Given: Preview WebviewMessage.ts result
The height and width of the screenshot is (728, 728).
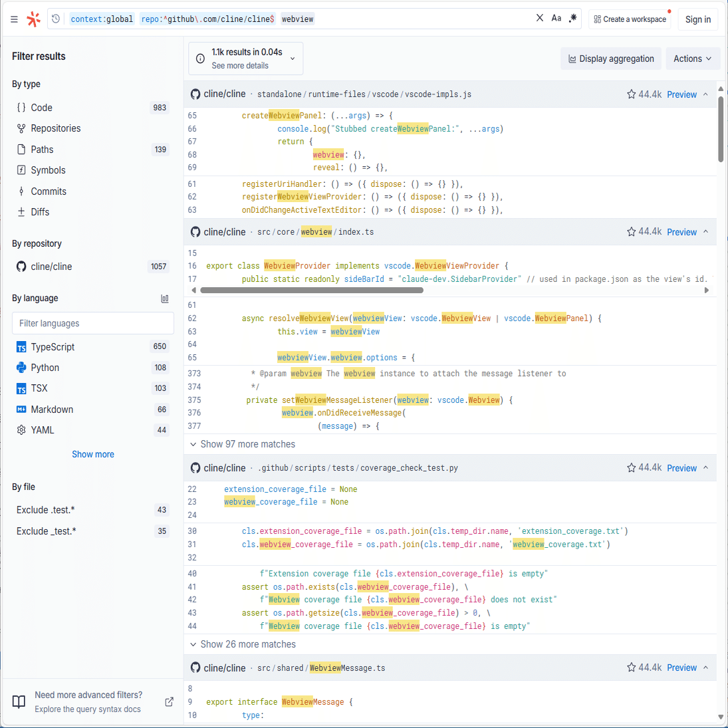Looking at the screenshot, I should click(x=681, y=667).
